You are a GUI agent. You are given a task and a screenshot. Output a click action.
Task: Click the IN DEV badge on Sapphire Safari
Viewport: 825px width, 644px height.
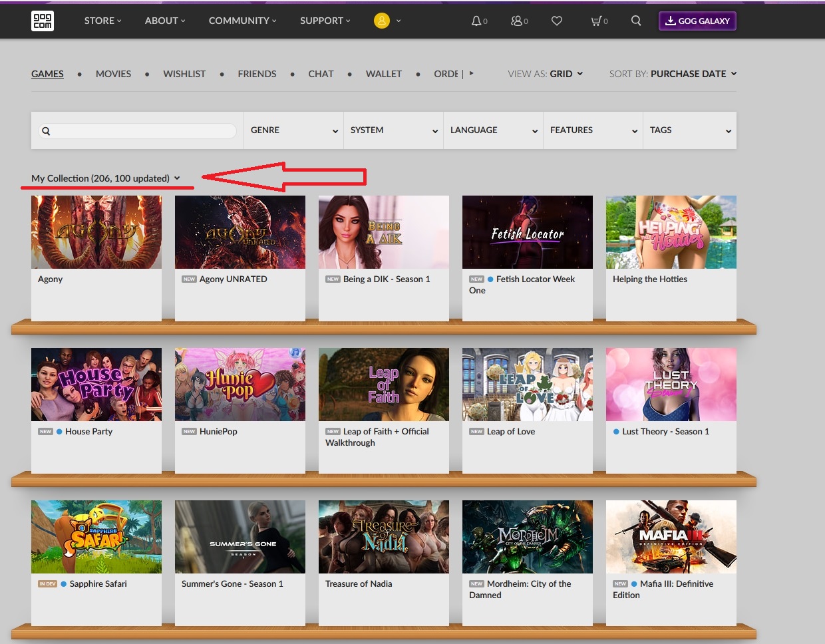click(47, 584)
